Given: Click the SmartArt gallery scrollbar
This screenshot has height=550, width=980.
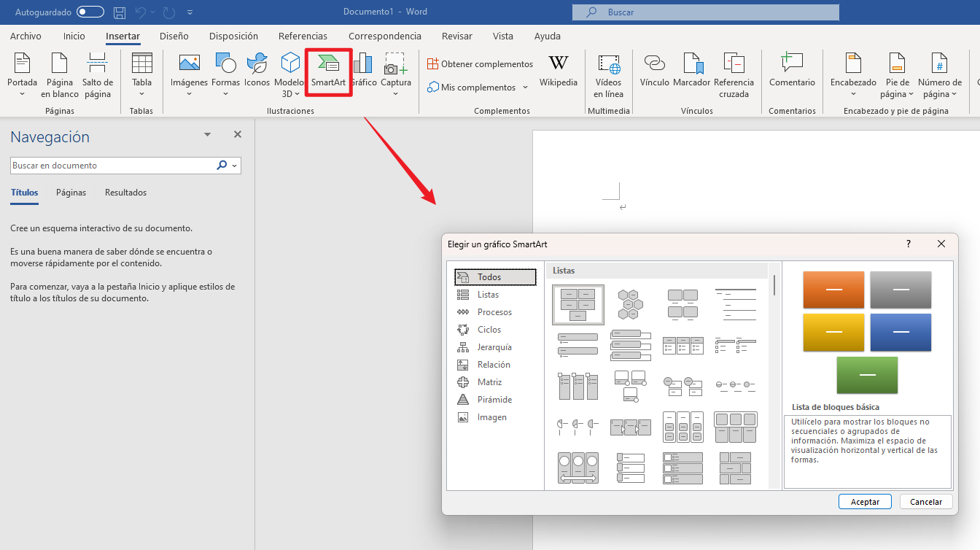Looking at the screenshot, I should point(774,284).
